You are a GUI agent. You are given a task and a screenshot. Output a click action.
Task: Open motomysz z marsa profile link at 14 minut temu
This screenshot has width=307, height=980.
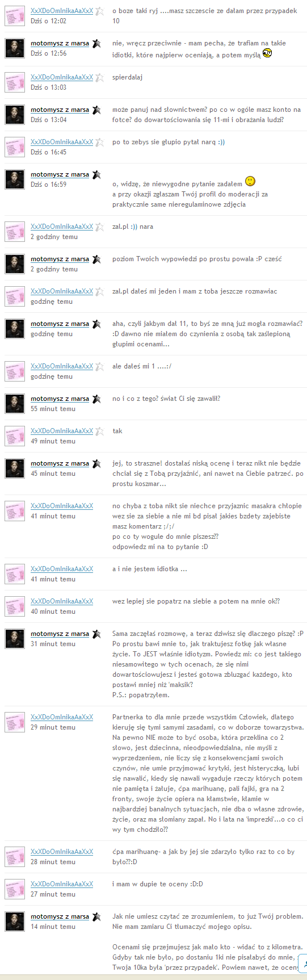[60, 916]
